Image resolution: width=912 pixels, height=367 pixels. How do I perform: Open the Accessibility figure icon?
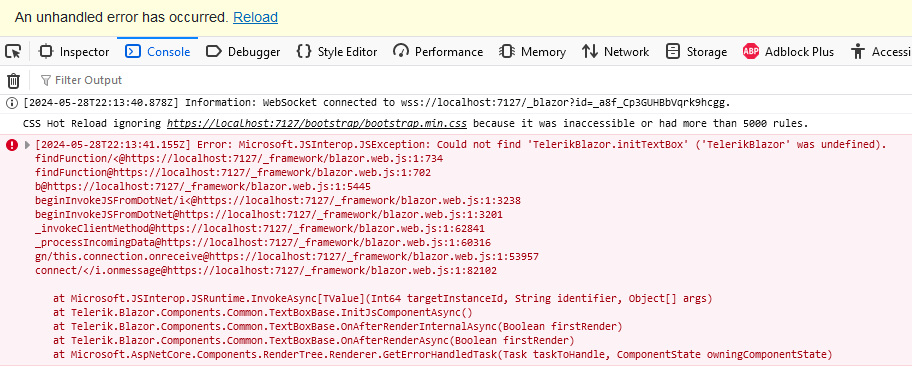[857, 52]
